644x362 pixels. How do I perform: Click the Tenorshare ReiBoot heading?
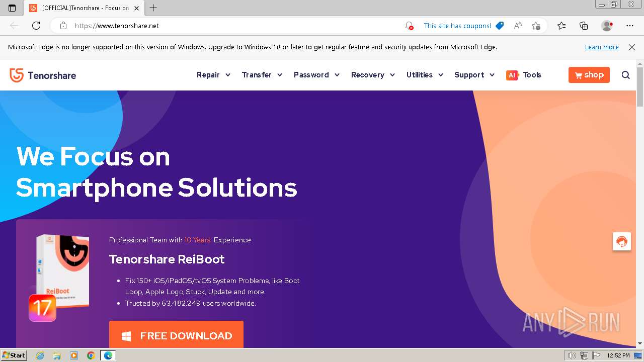pos(167,259)
